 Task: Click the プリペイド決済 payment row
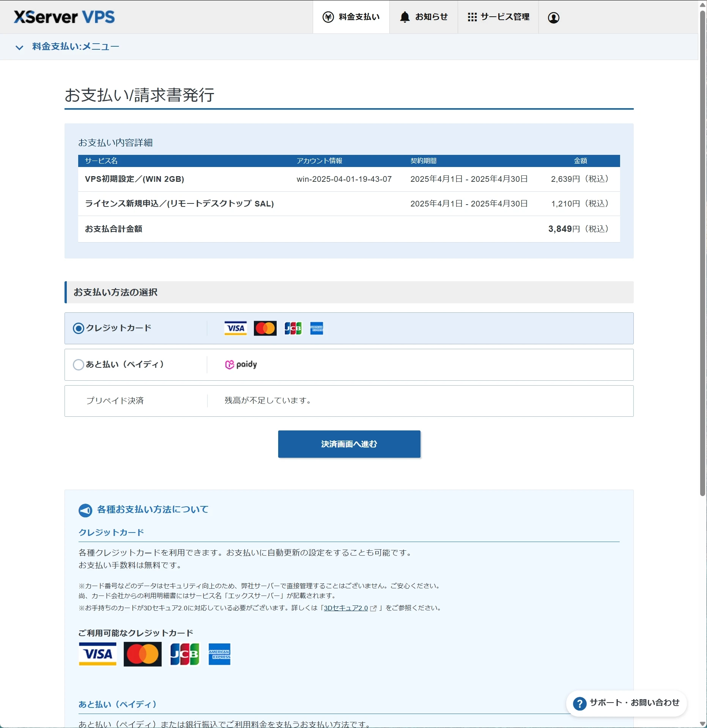[349, 401]
